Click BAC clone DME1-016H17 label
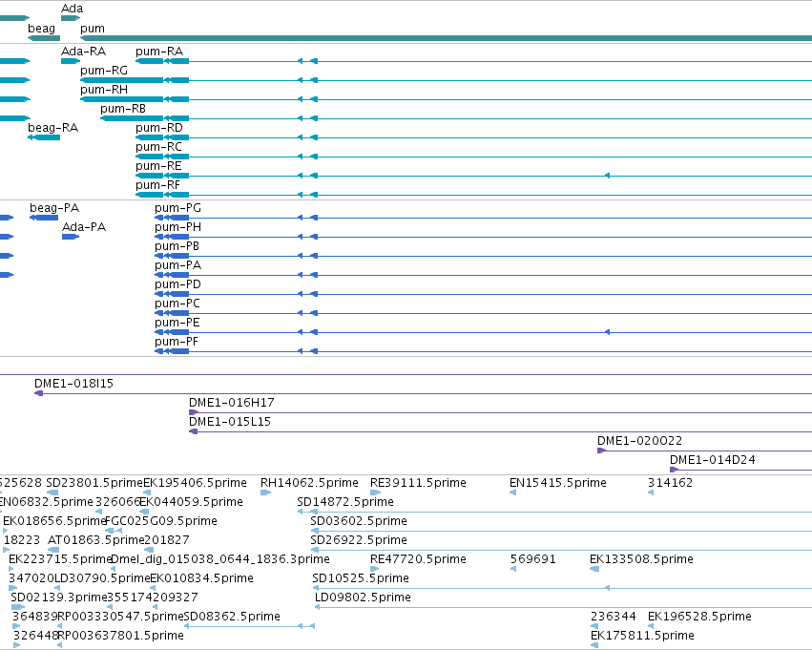 pos(232,403)
